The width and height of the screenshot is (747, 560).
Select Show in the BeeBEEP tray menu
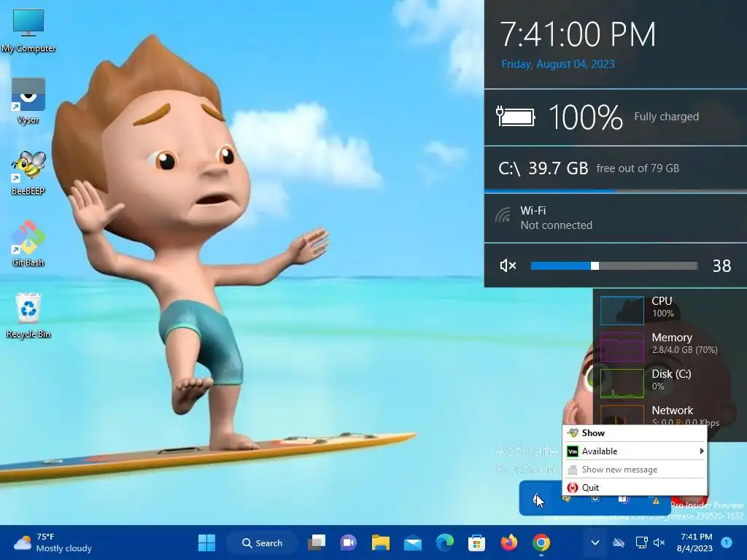click(635, 433)
